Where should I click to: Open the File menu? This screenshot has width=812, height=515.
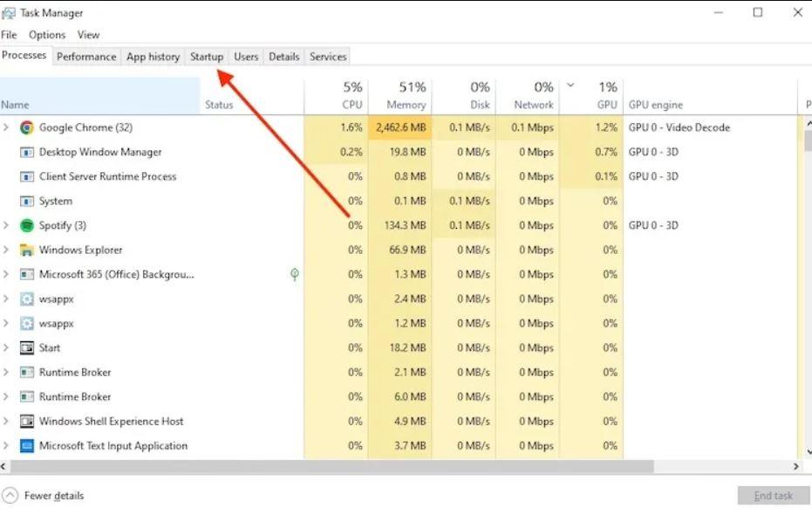pos(9,35)
